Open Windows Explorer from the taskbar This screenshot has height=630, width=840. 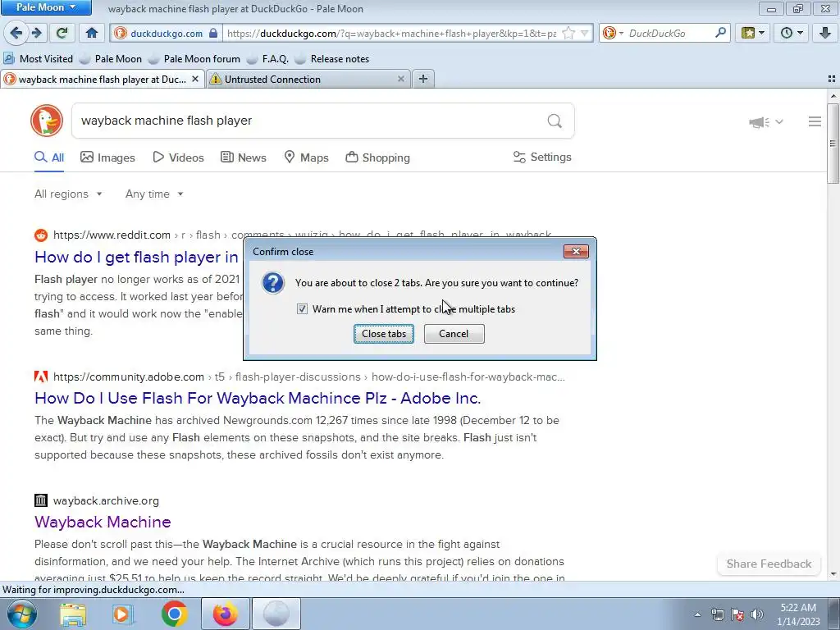(x=73, y=614)
